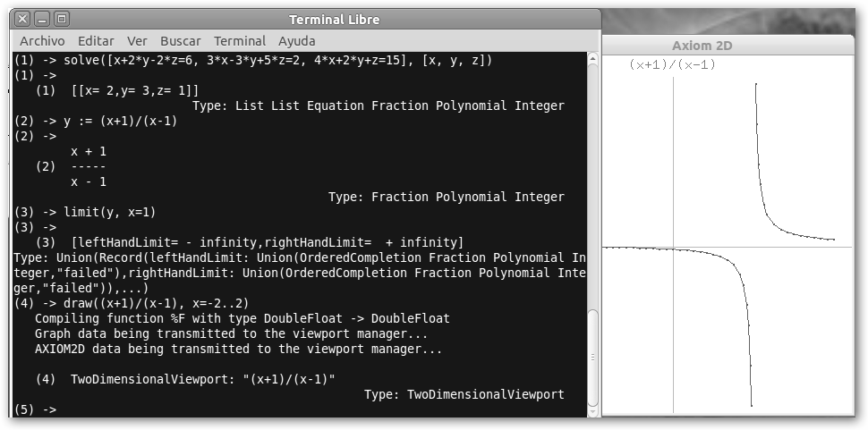Click the empty scrollbar track above thumb

coord(594,179)
